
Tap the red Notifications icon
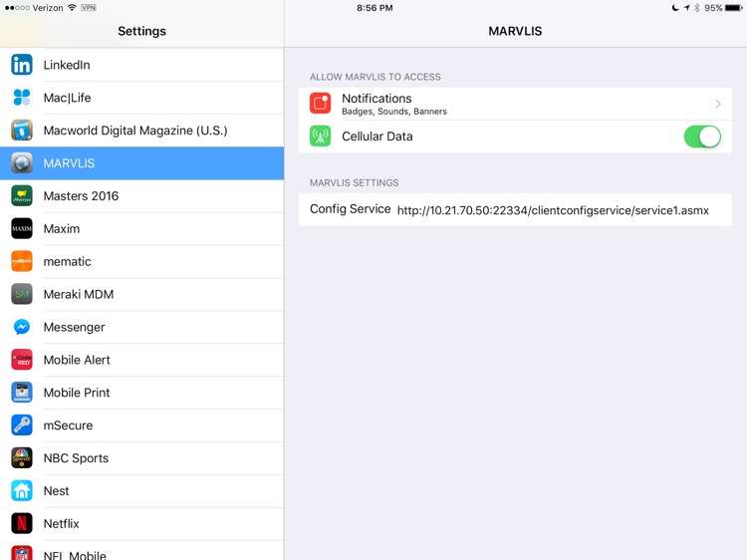320,104
